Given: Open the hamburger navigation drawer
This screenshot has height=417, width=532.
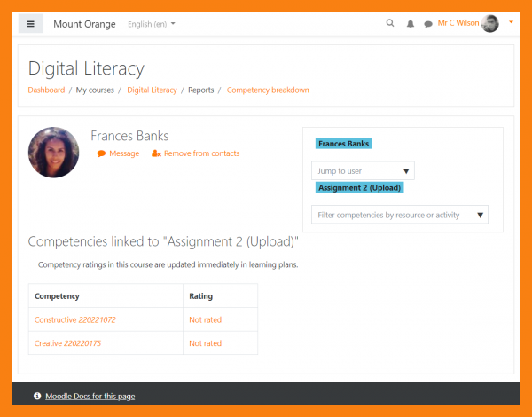Looking at the screenshot, I should coord(30,24).
